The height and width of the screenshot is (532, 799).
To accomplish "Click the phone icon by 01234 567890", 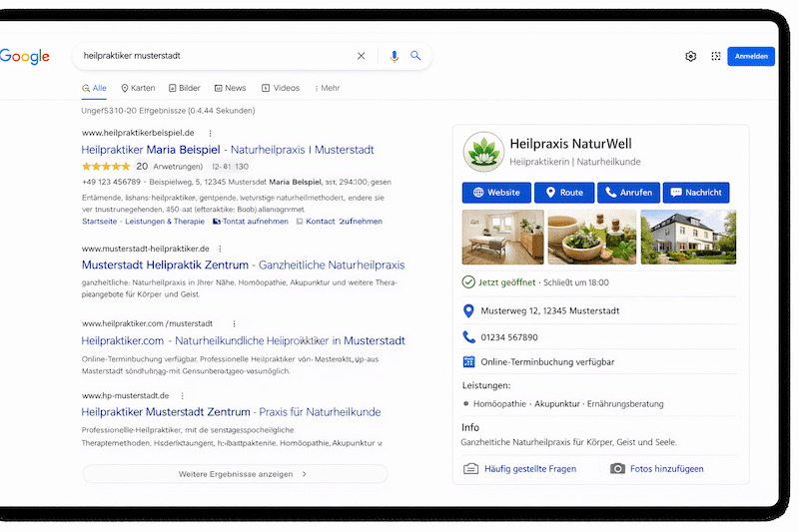I will click(468, 337).
